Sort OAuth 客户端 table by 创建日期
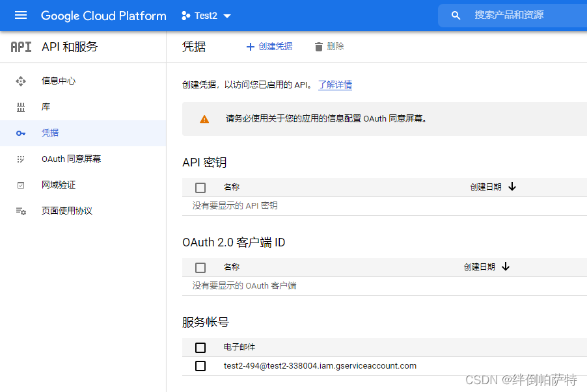Image resolution: width=587 pixels, height=392 pixels. pyautogui.click(x=480, y=267)
